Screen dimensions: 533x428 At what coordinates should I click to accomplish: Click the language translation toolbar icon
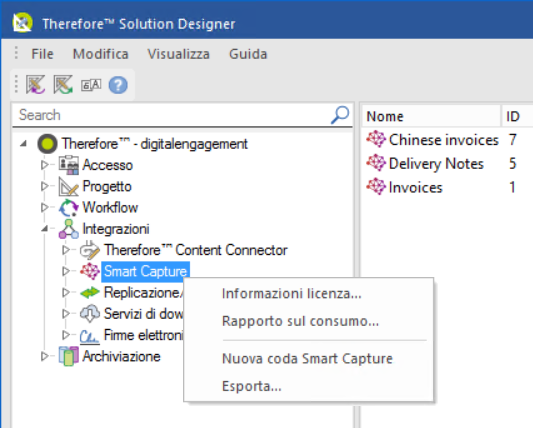pos(91,85)
